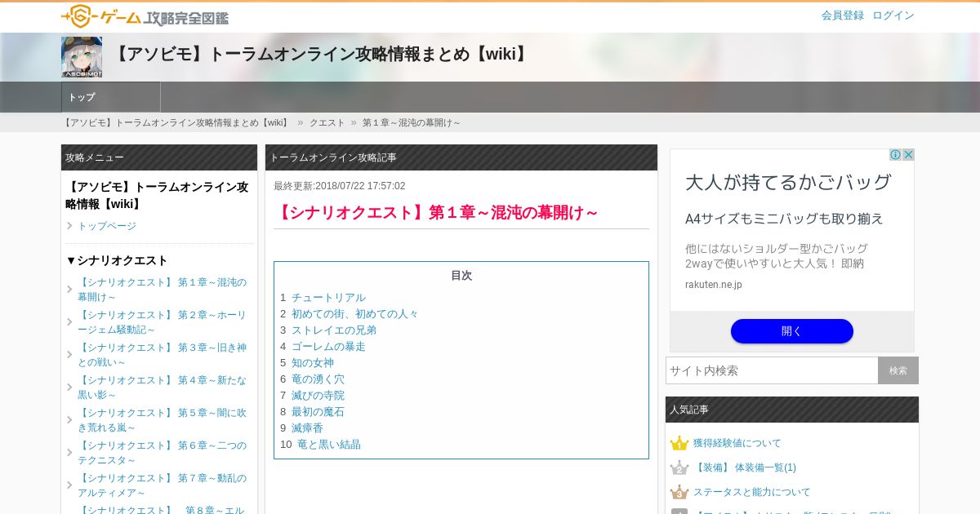Viewport: 980px width, 514px height.
Task: Select the トップ navigation tab
Action: 111,97
